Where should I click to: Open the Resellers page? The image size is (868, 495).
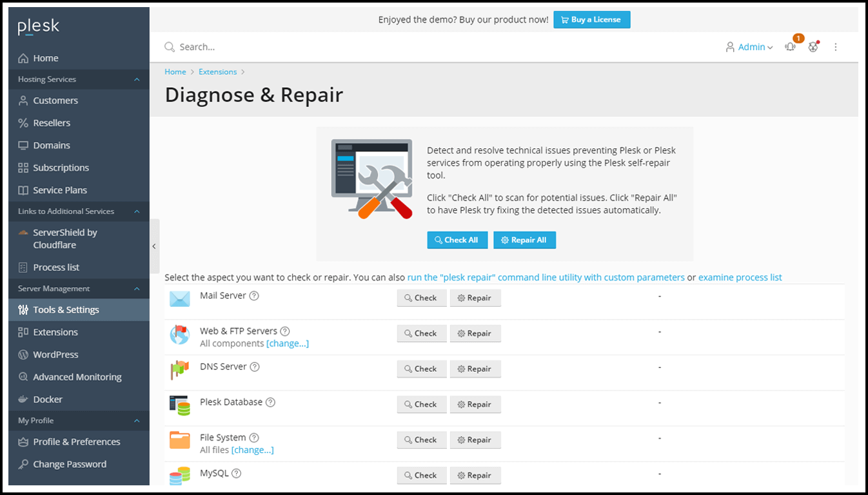(79, 123)
